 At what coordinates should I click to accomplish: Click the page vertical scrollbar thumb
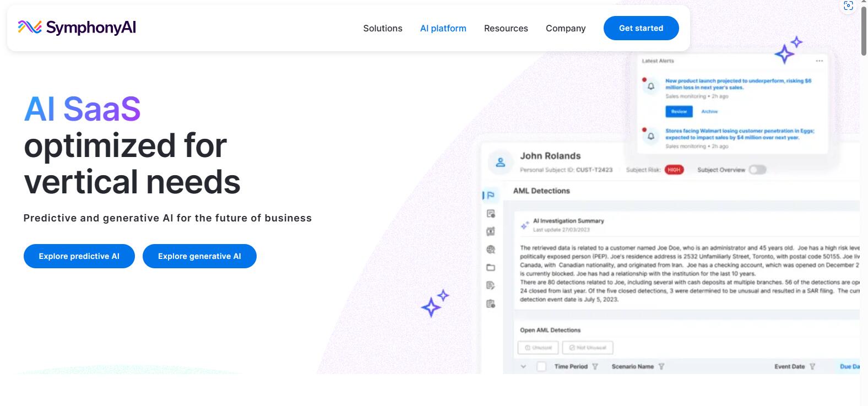[864, 30]
